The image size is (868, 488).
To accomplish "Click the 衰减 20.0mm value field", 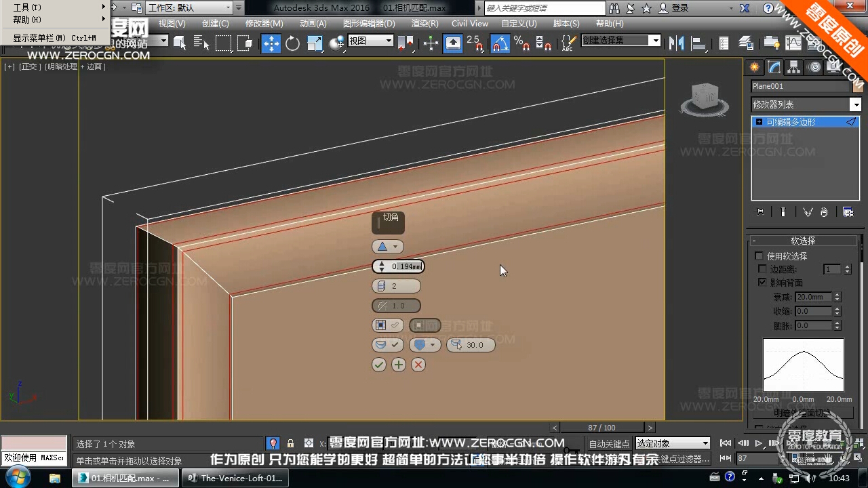I will (814, 297).
